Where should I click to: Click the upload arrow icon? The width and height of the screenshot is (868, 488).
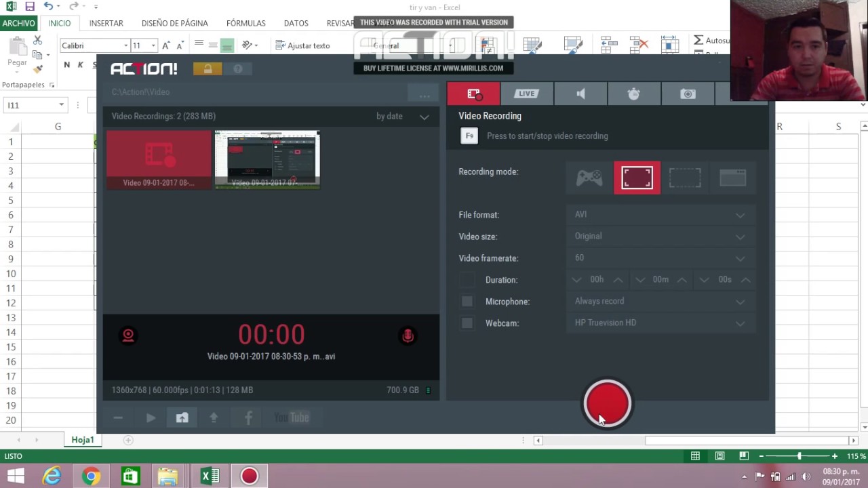pos(214,418)
